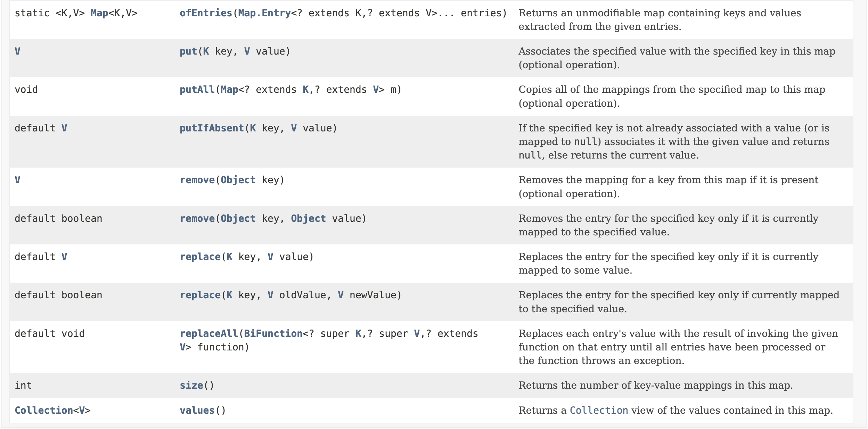Open the putAll method link

pos(197,90)
